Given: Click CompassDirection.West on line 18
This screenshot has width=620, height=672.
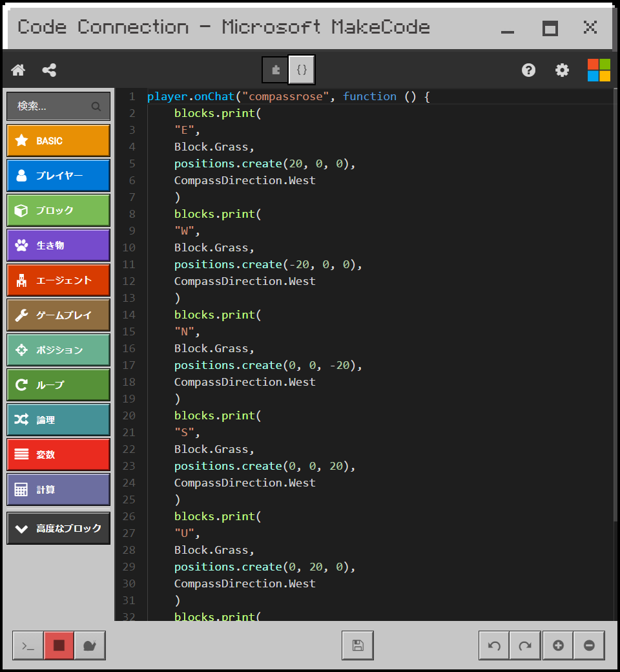Looking at the screenshot, I should coord(245,382).
